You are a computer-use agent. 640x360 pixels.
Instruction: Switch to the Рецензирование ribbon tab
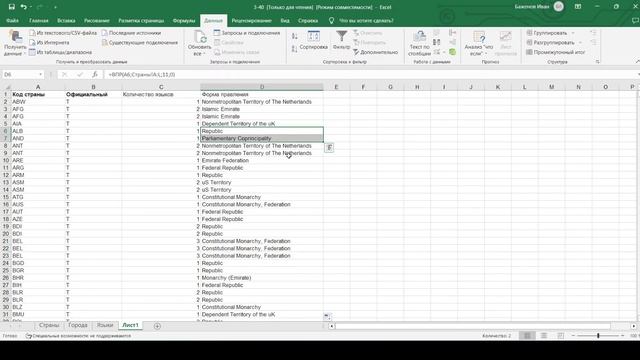[x=251, y=20]
